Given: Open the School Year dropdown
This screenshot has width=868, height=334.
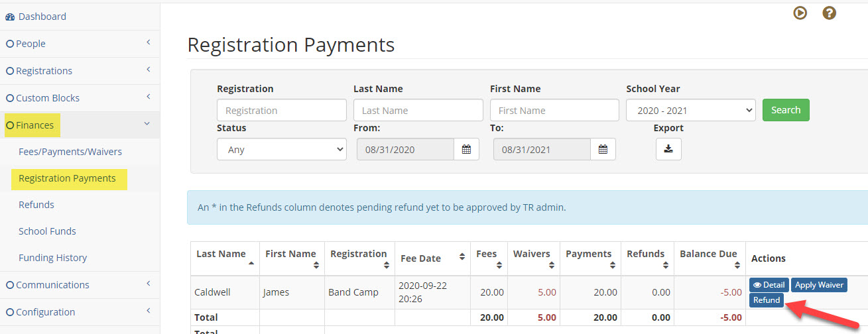Looking at the screenshot, I should click(691, 110).
